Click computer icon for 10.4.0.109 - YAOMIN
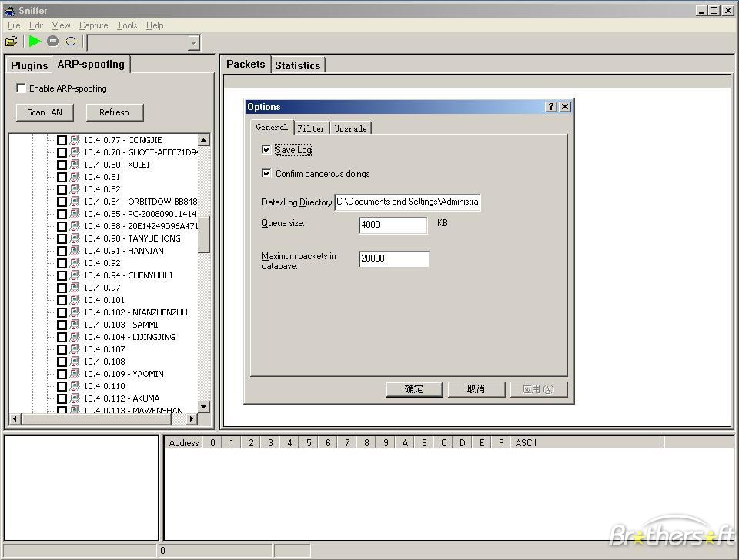Viewport: 739px width, 560px height. coord(75,374)
